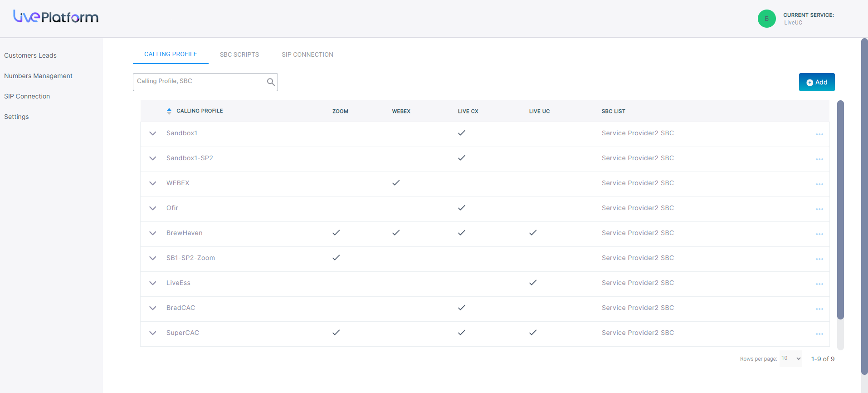Click the search magnifier icon
868x393 pixels.
click(x=271, y=82)
